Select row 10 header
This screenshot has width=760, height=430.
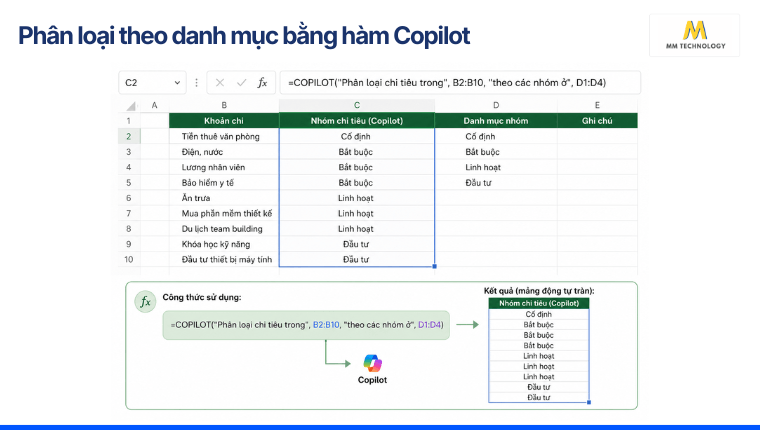pos(129,259)
